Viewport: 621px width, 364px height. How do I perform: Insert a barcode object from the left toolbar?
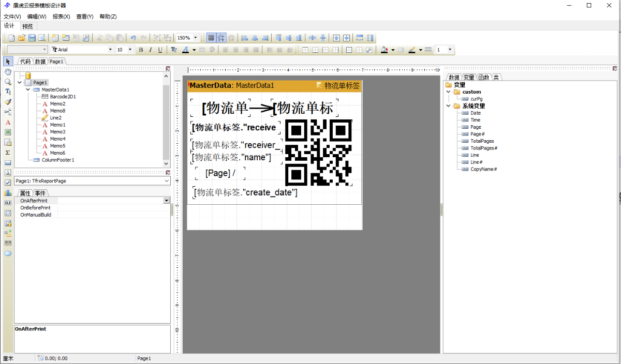click(8, 243)
